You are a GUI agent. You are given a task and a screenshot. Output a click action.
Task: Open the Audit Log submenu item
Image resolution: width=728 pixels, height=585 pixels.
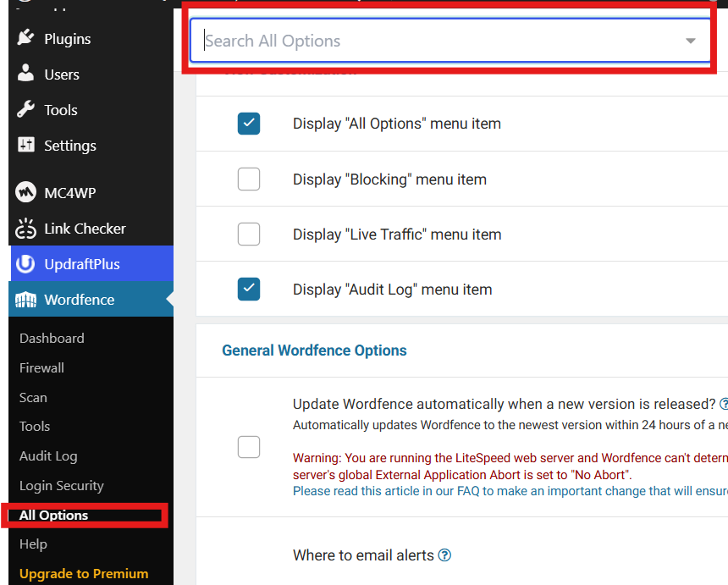point(48,456)
